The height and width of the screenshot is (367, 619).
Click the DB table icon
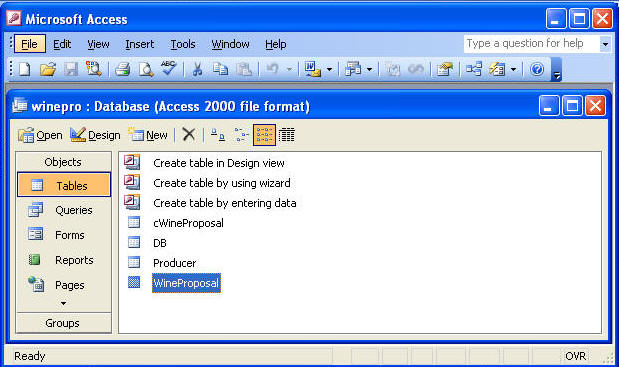tap(134, 242)
